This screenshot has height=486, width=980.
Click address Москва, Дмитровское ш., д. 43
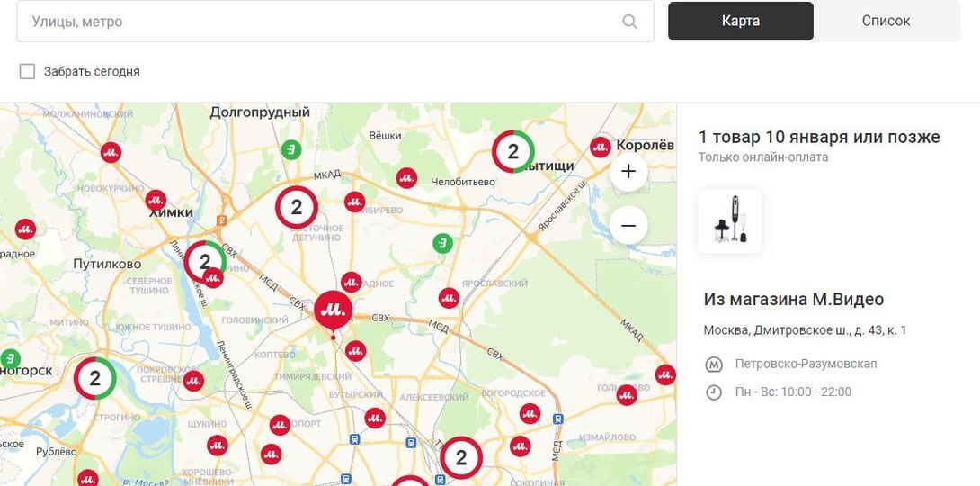click(805, 330)
